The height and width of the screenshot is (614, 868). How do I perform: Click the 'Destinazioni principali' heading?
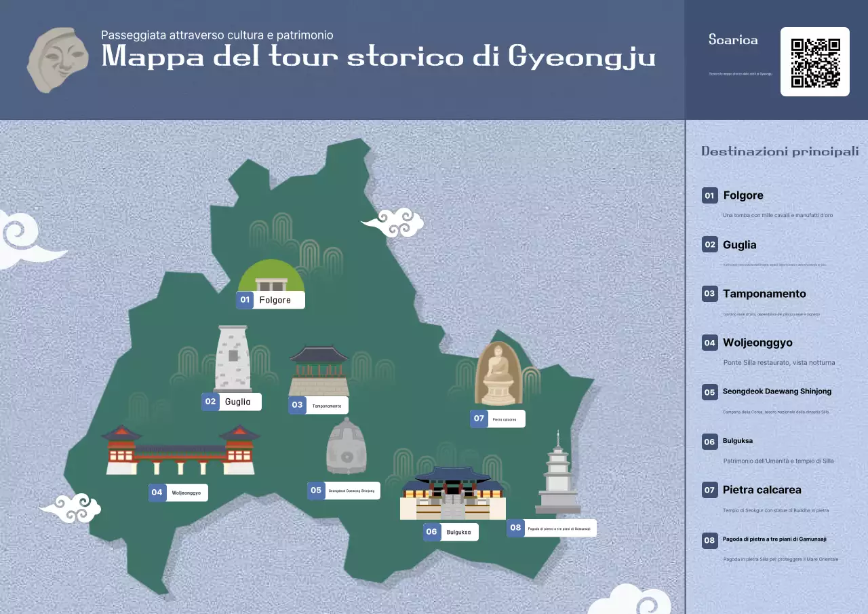pyautogui.click(x=779, y=151)
